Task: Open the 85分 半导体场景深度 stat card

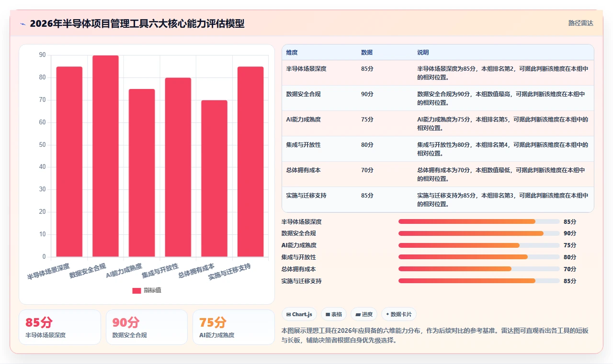Action: click(x=60, y=327)
